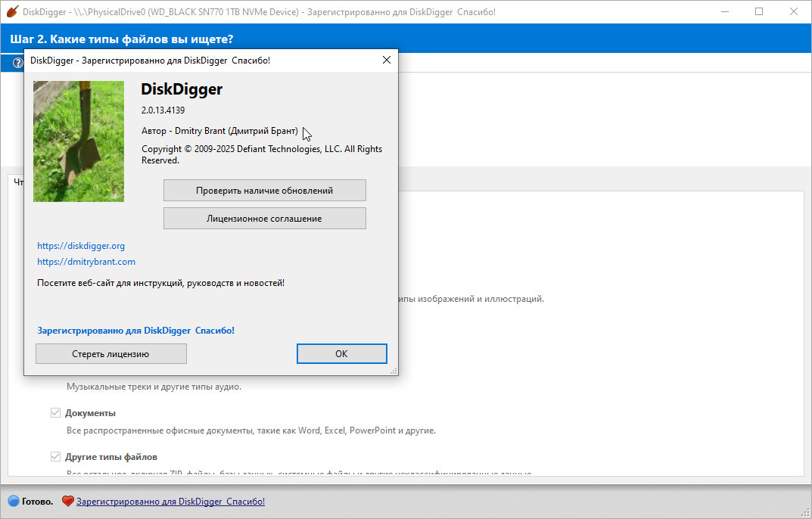Open the https://dmitrybrant.com link
The image size is (812, 519).
coord(86,262)
